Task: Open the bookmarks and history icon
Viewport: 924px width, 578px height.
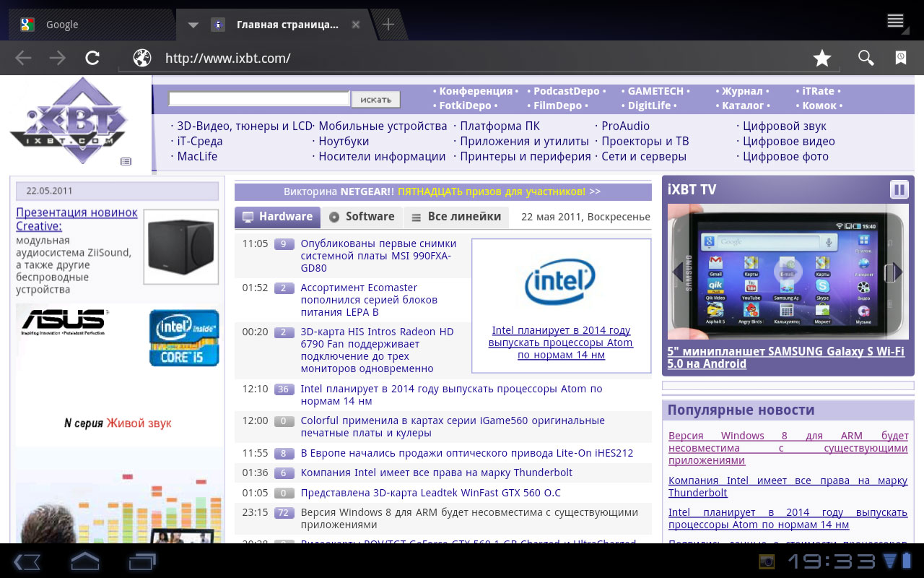Action: tap(901, 59)
